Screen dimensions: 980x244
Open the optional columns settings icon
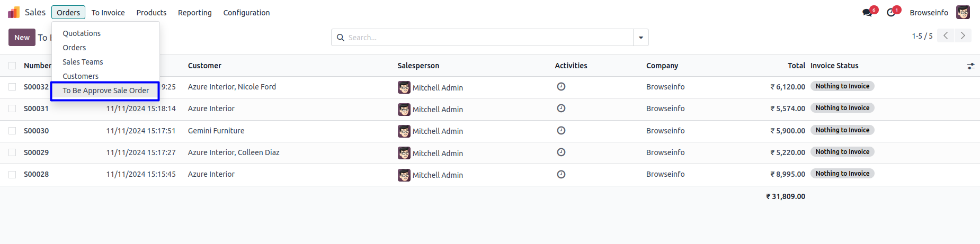tap(970, 66)
